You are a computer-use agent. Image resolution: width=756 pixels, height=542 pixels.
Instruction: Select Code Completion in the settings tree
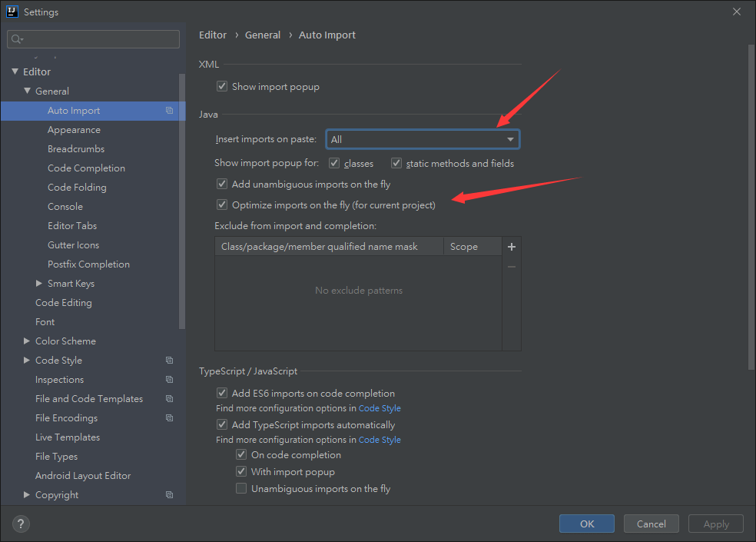point(86,168)
